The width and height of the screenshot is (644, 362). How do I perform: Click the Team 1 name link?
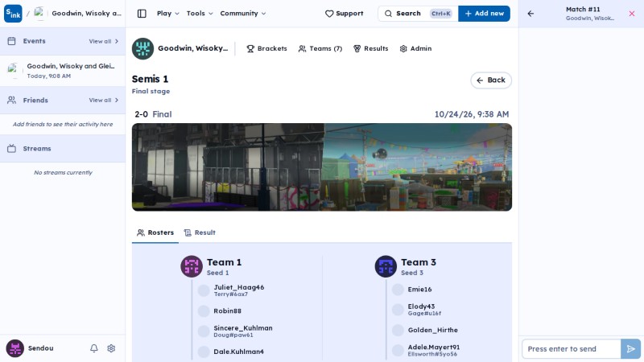click(224, 262)
